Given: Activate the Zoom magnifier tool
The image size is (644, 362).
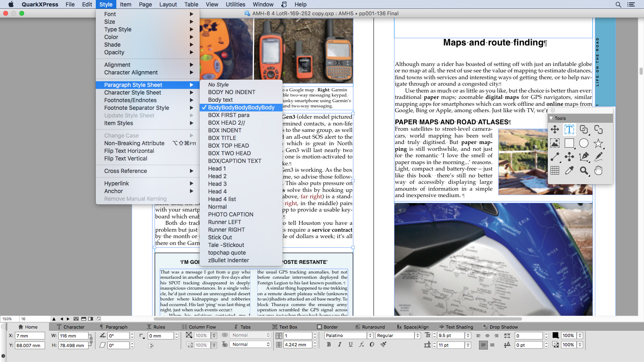Looking at the screenshot, I should click(x=584, y=171).
